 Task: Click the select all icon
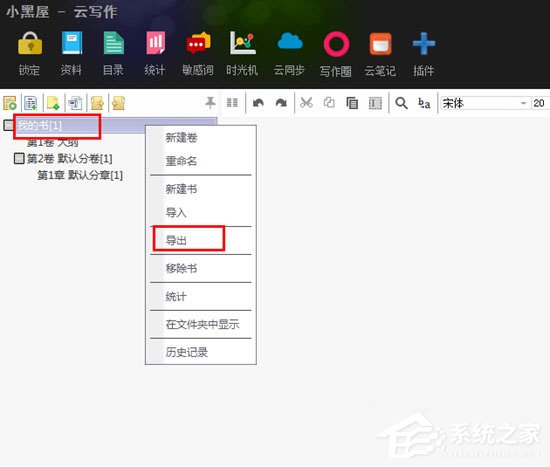point(375,103)
